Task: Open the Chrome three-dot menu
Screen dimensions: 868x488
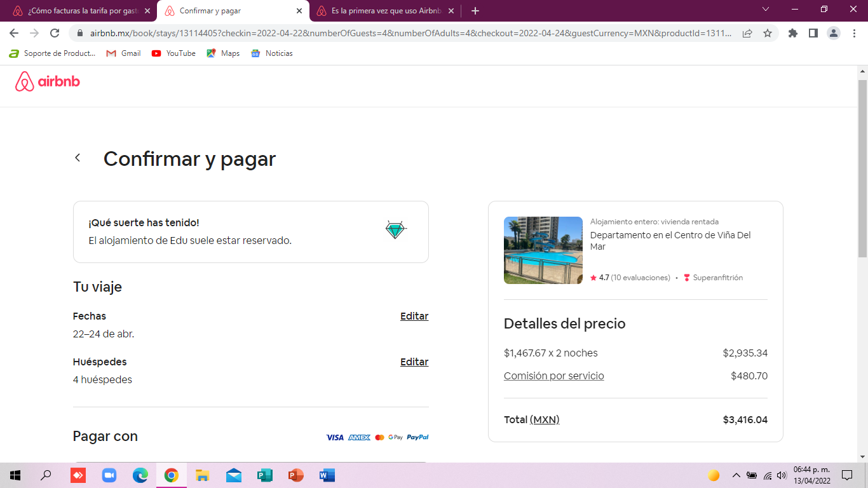Action: [854, 33]
